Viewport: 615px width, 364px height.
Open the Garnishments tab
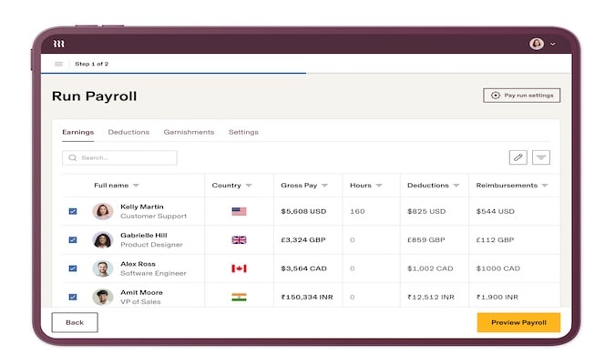[x=189, y=132]
